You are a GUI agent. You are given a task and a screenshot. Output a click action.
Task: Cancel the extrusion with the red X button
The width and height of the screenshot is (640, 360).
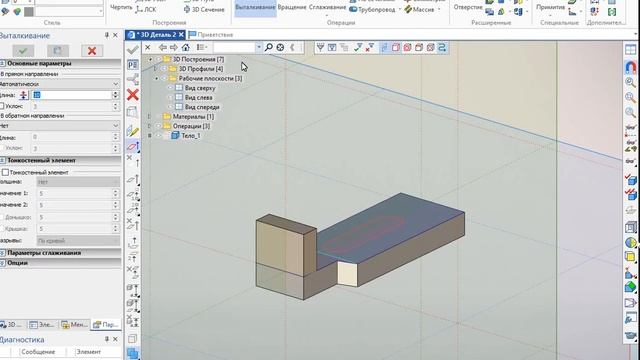[92, 51]
